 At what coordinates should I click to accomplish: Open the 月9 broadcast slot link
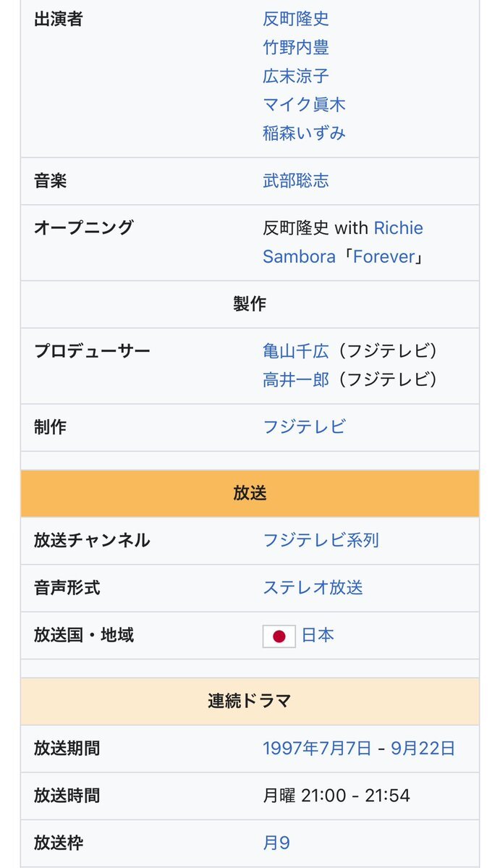pos(276,843)
